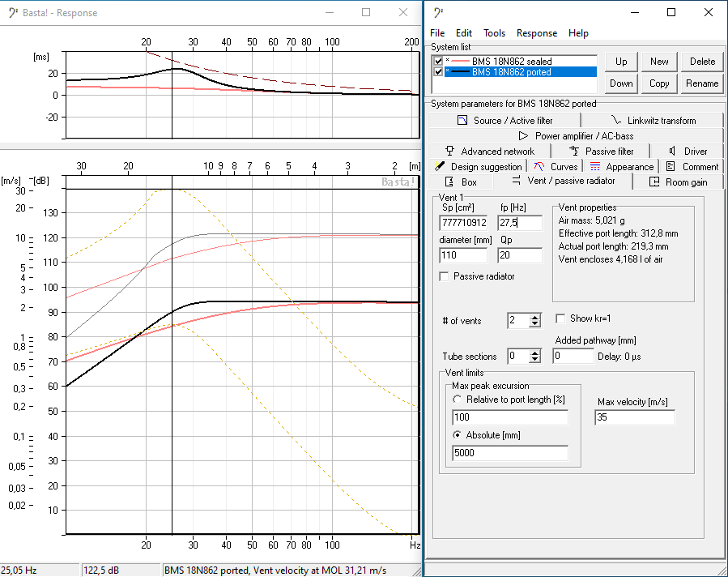Image resolution: width=728 pixels, height=577 pixels.
Task: Open the Linkwitz transform tab
Action: tap(653, 120)
